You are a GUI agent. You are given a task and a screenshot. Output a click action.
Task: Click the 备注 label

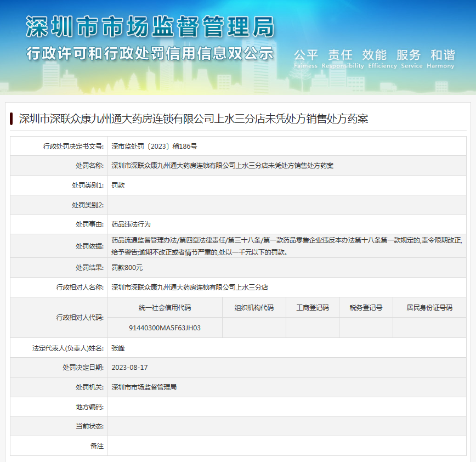pyautogui.click(x=97, y=446)
